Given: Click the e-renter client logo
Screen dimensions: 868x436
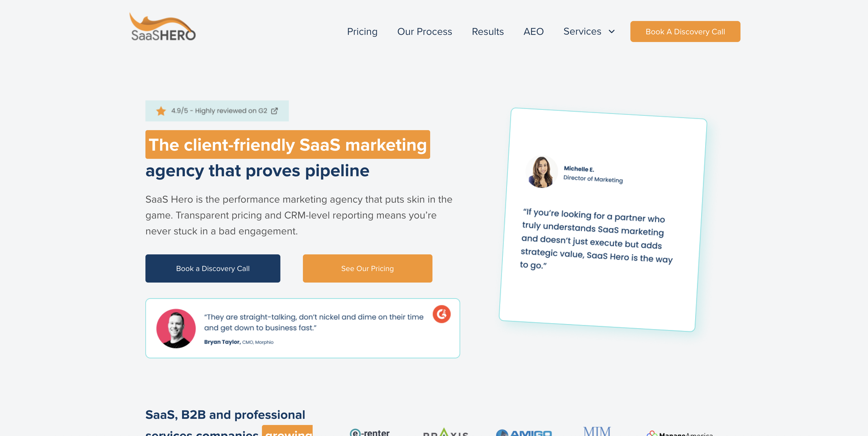Looking at the screenshot, I should tap(370, 432).
